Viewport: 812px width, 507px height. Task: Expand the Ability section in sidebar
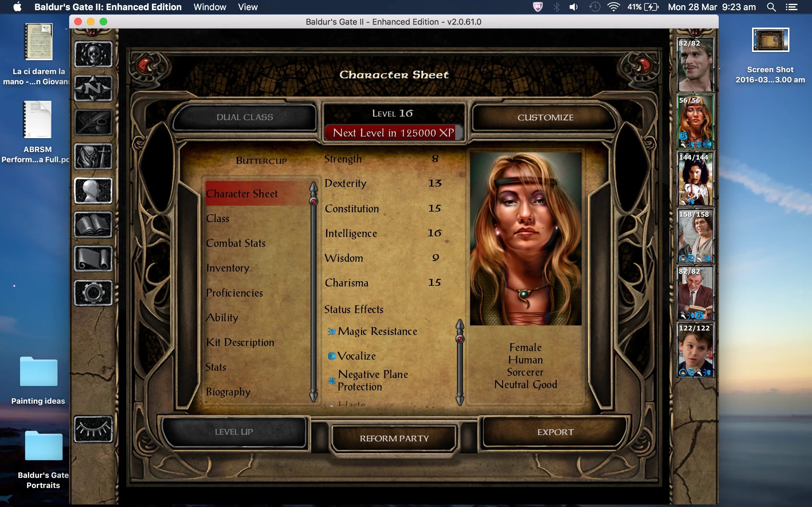pos(223,317)
